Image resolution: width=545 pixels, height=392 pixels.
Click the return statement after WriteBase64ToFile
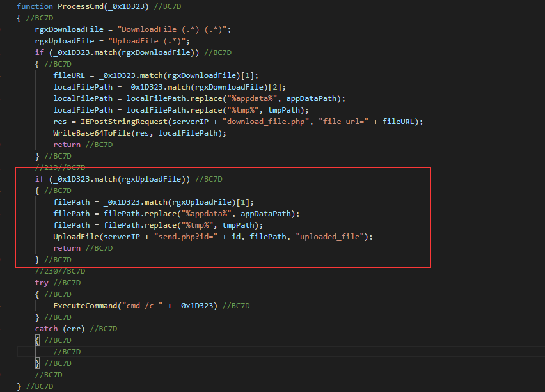point(67,145)
